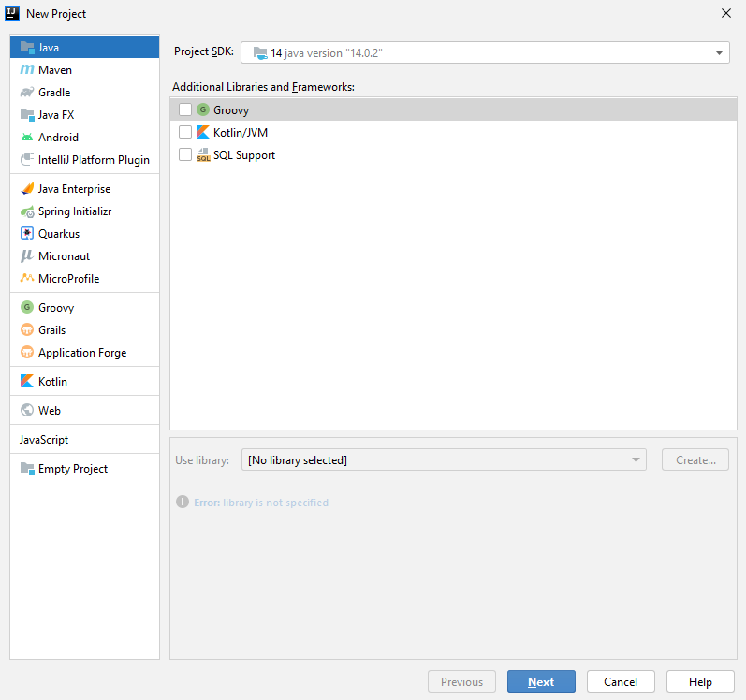Click 'Application Forge' text in sidebar
Image resolution: width=746 pixels, height=700 pixels.
click(82, 353)
